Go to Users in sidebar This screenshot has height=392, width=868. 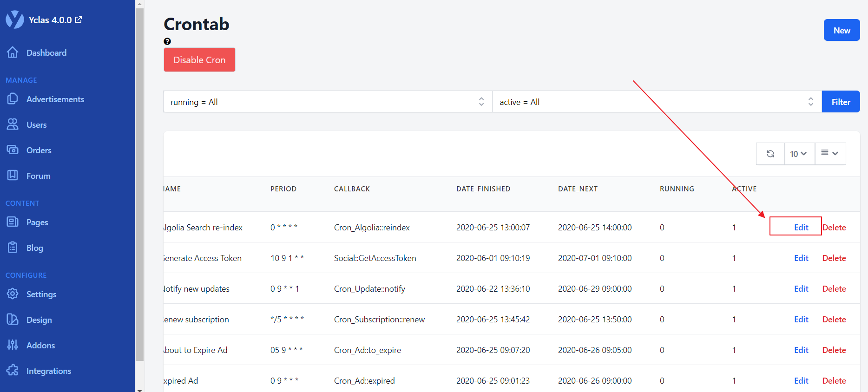click(36, 124)
